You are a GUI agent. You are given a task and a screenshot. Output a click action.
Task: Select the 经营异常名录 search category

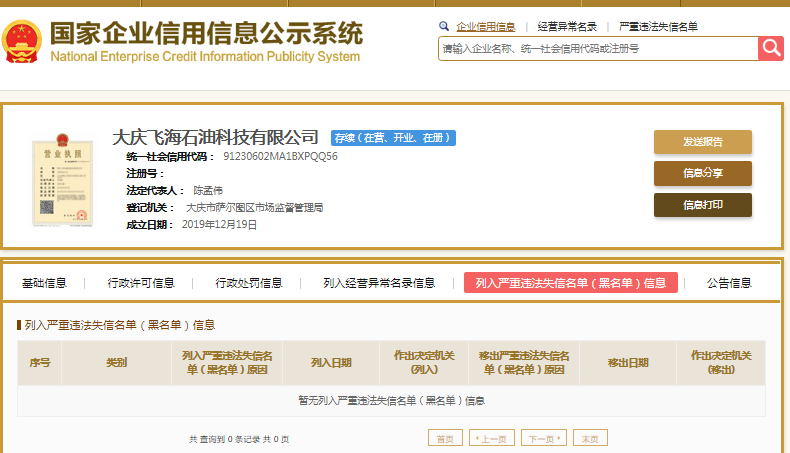coord(567,27)
